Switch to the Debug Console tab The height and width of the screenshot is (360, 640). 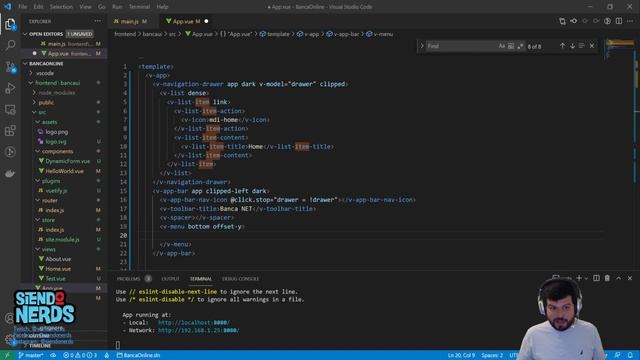(240, 279)
